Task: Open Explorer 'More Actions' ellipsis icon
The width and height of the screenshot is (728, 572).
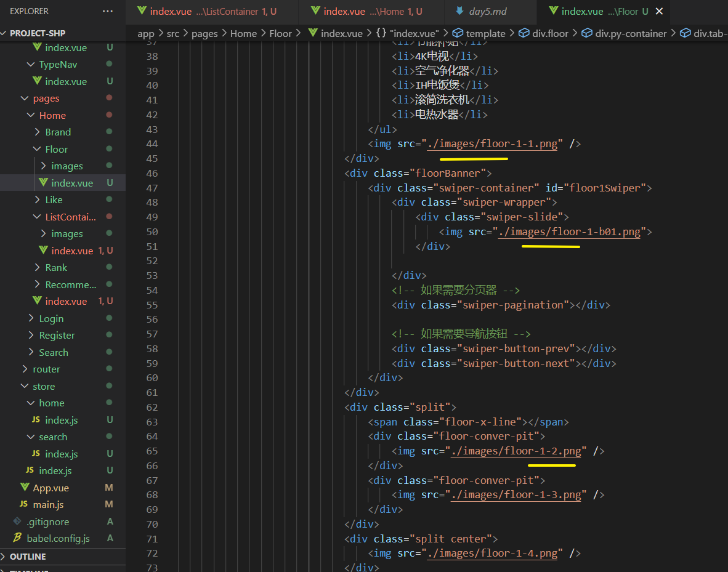Action: point(108,10)
